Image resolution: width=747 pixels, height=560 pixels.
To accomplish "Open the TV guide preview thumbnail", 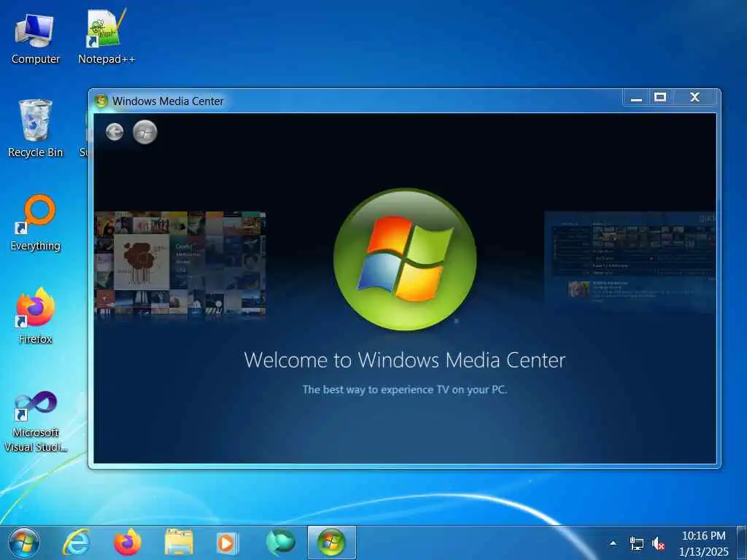I will 630,262.
